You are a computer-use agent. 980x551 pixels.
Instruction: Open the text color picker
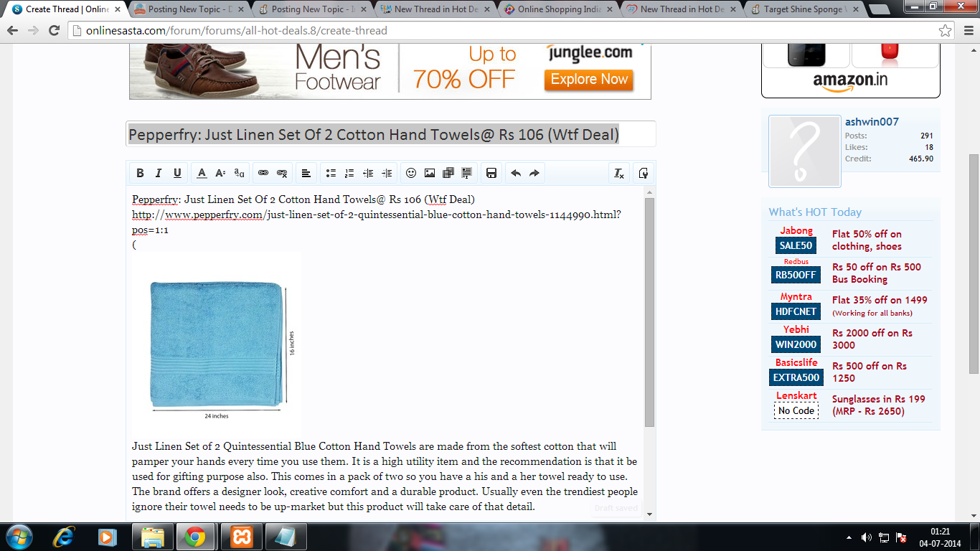tap(202, 173)
